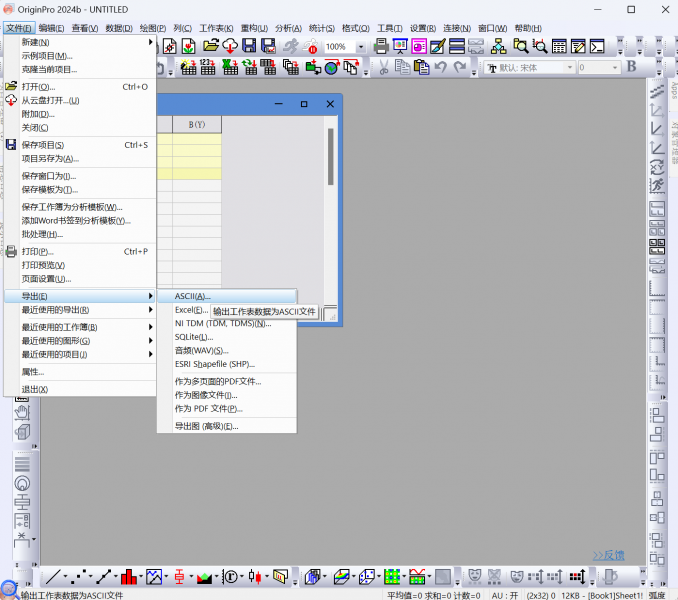Click the workbook vertical scrollbar thumb
This screenshot has height=600, width=678.
(331, 156)
